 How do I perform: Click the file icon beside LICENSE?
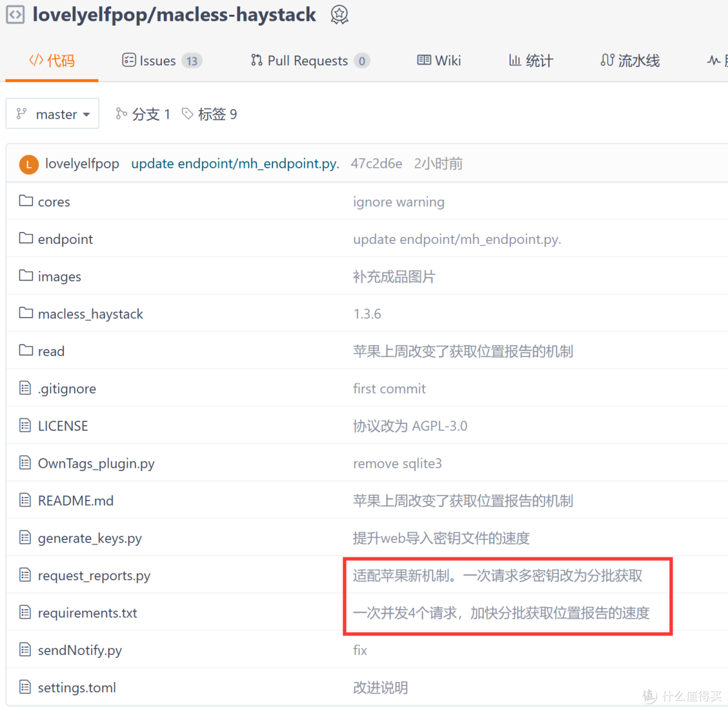(25, 425)
